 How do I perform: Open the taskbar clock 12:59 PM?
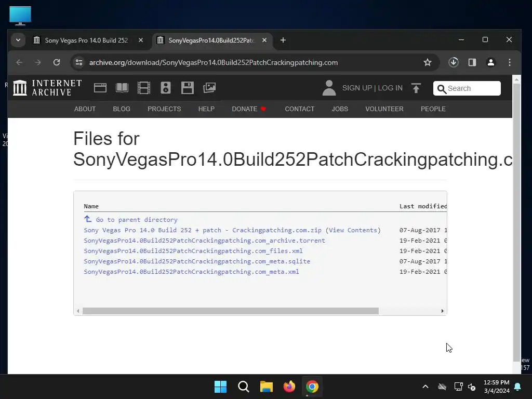click(496, 387)
